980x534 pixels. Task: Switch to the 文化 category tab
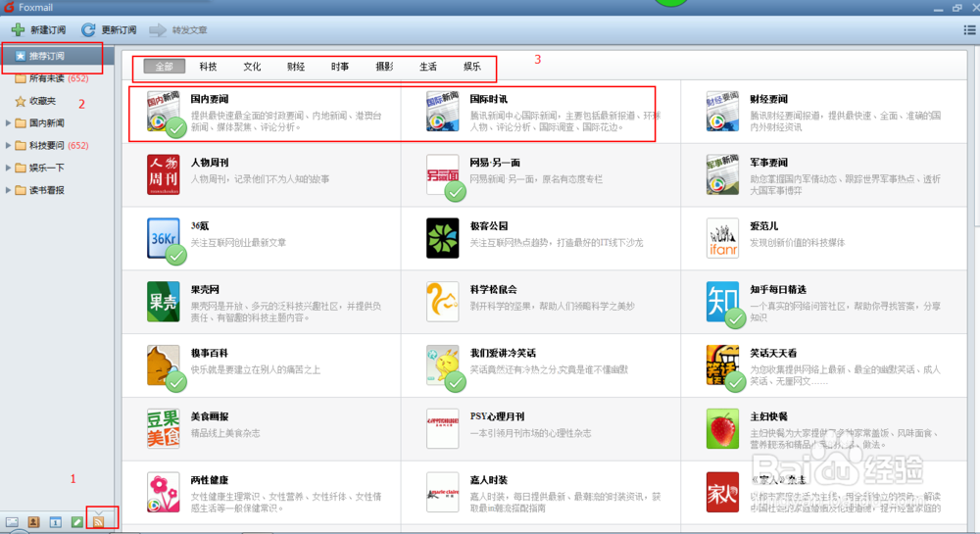252,67
